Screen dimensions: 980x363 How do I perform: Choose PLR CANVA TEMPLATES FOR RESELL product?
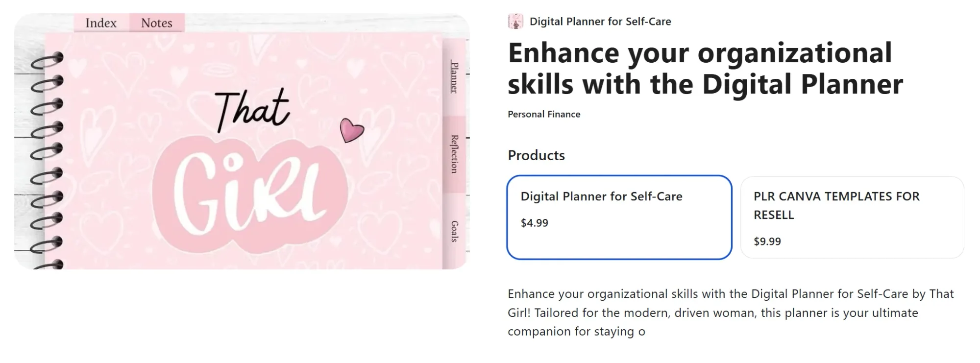[852, 217]
